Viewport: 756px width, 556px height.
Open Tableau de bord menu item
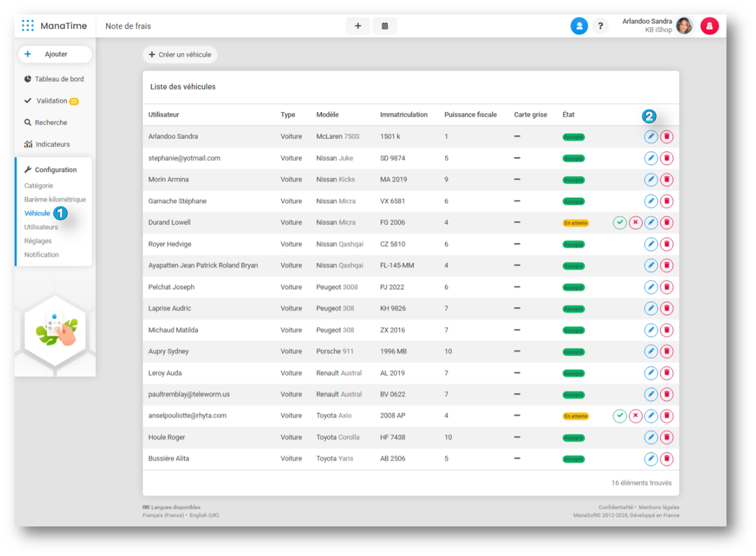pyautogui.click(x=59, y=79)
